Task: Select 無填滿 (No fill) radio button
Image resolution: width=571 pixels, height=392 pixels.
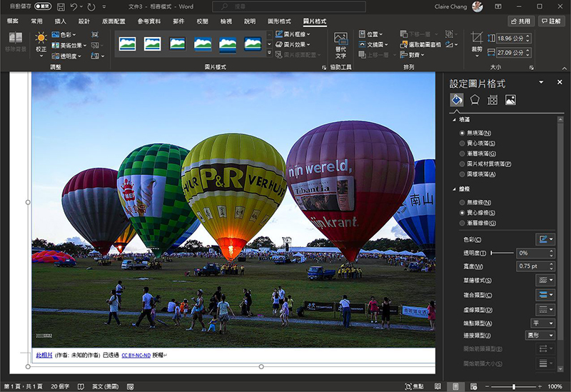Action: [x=463, y=133]
